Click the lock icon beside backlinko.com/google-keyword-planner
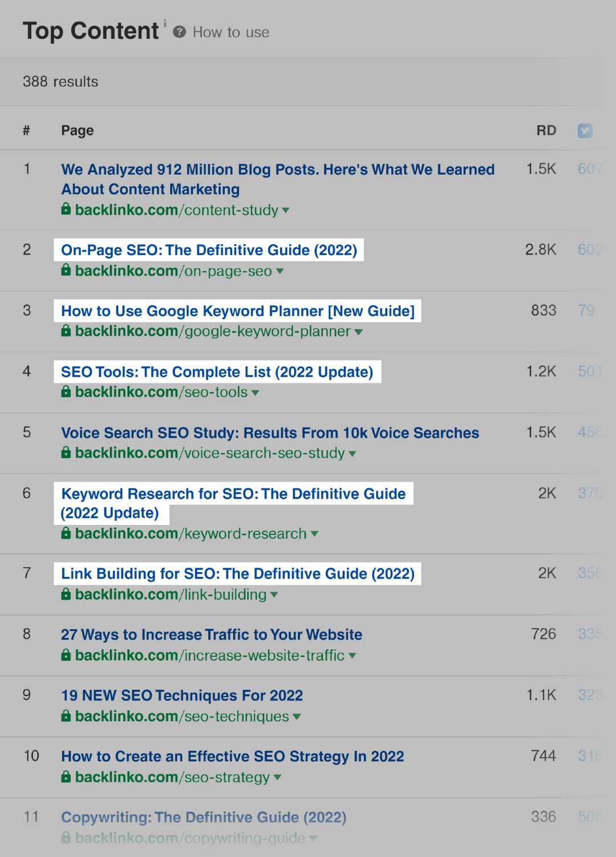 click(66, 330)
